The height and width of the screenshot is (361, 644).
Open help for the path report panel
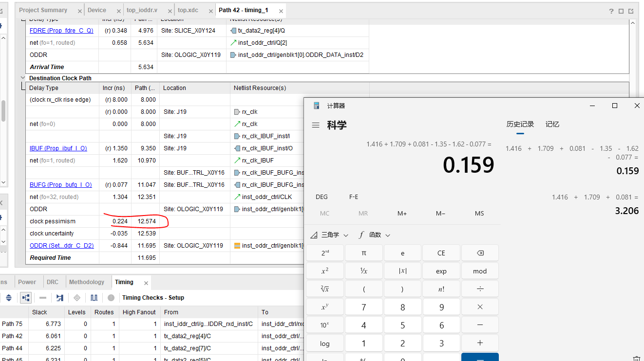611,11
